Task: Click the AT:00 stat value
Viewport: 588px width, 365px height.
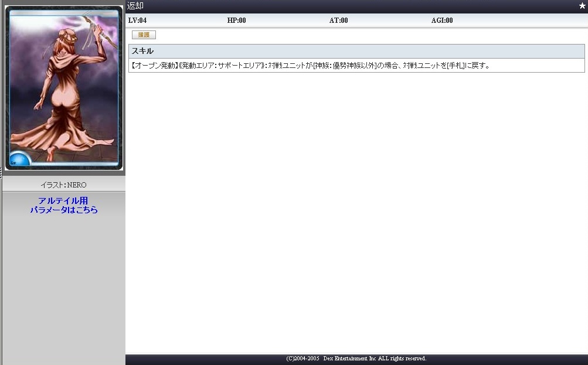Action: [x=339, y=21]
